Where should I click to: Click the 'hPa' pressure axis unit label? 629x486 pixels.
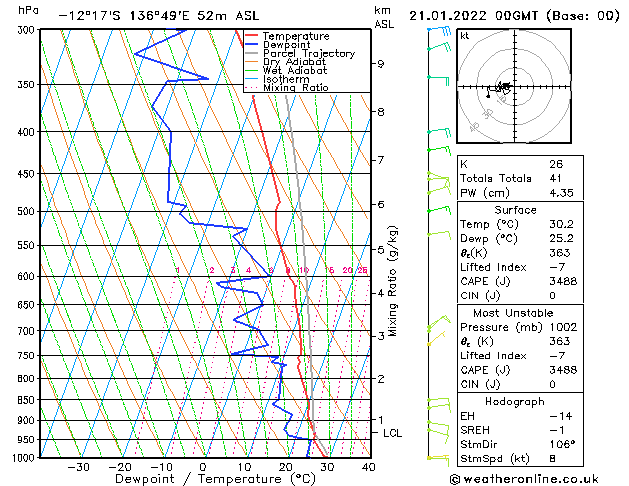(28, 10)
